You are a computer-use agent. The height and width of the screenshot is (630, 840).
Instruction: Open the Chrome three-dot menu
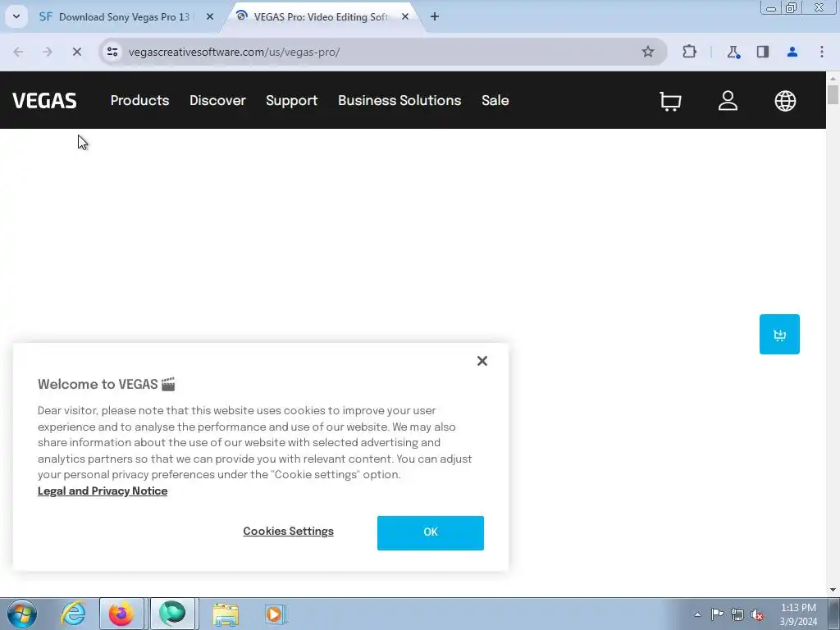(x=822, y=52)
